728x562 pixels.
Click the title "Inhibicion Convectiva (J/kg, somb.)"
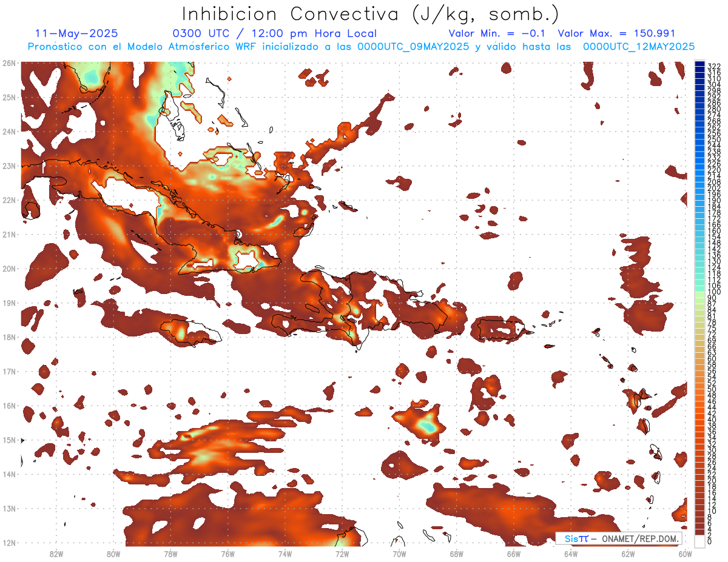point(371,14)
